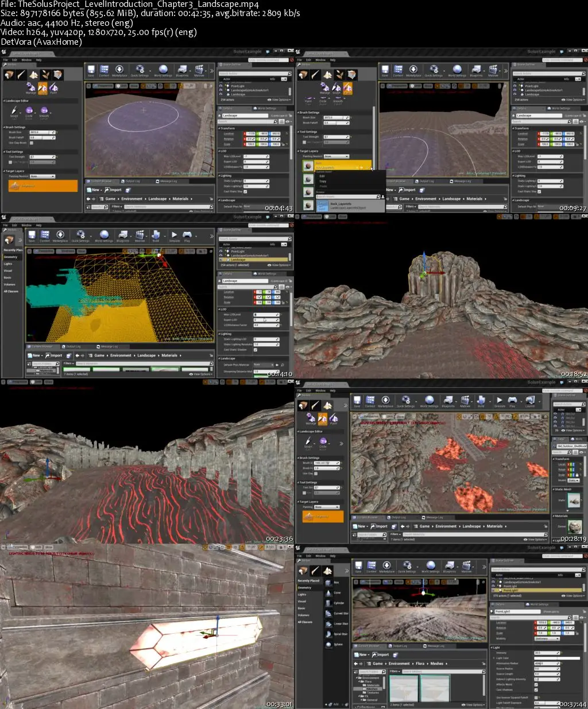This screenshot has height=709, width=588.
Task: Open World Settings toolbar icon in 00:04:43 frame
Action: (x=163, y=70)
